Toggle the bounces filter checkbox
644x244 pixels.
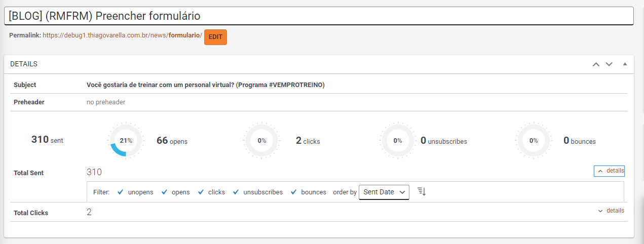[x=294, y=192]
